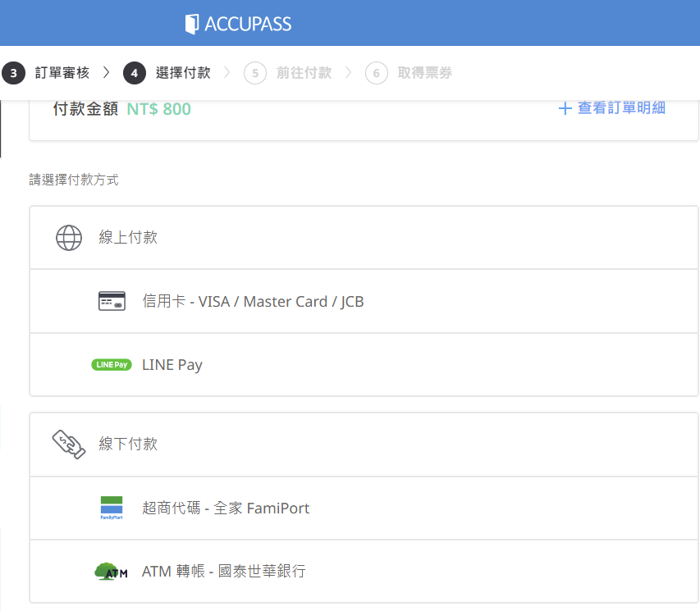700x611 pixels.
Task: Click the ACCUPASS door logo icon
Action: (x=192, y=24)
